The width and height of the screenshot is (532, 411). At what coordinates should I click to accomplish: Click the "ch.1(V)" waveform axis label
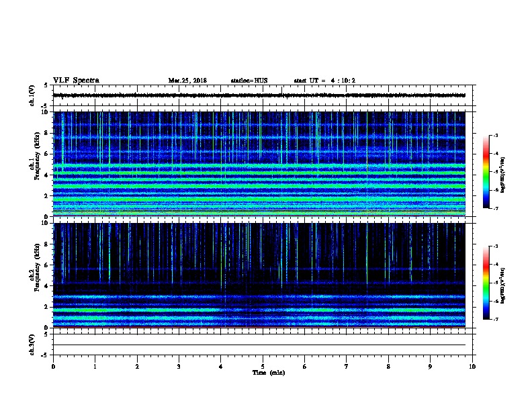point(32,95)
